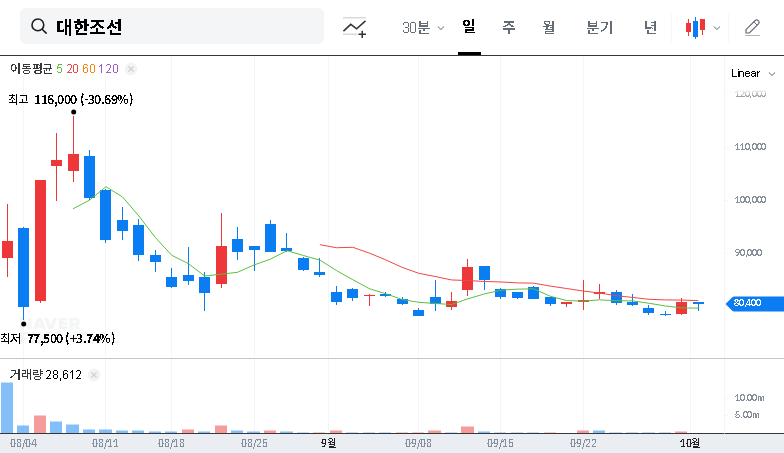Image resolution: width=784 pixels, height=453 pixels.
Task: Remove the 이동평균 moving average indicator
Action: coord(131,69)
